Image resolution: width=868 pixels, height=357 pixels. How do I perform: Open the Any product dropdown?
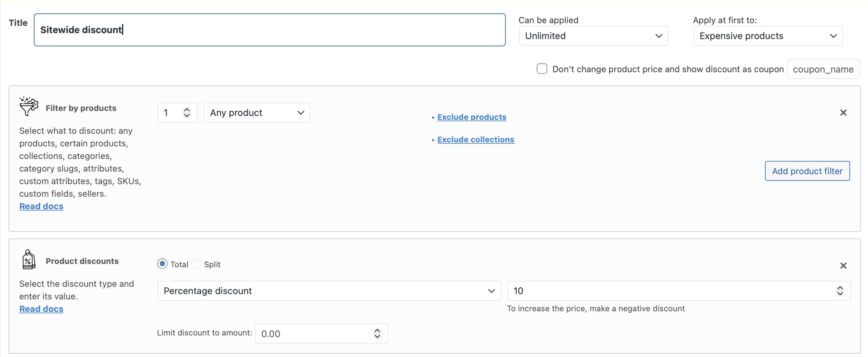(257, 113)
